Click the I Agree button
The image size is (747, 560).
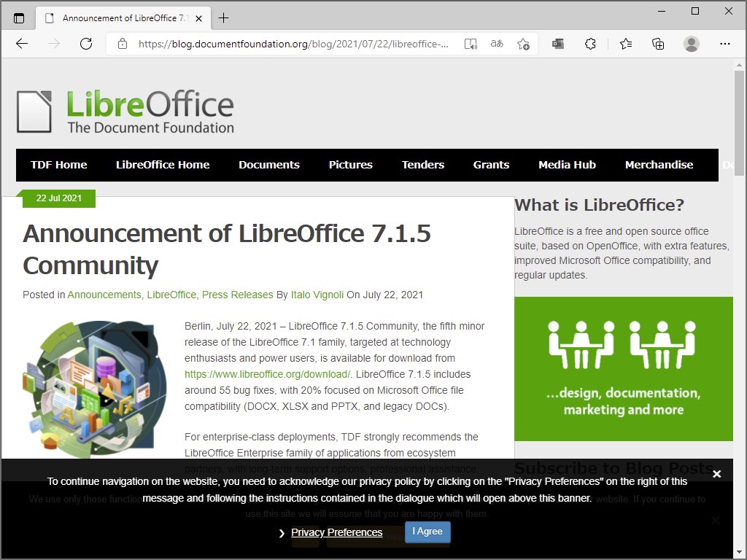tap(427, 532)
